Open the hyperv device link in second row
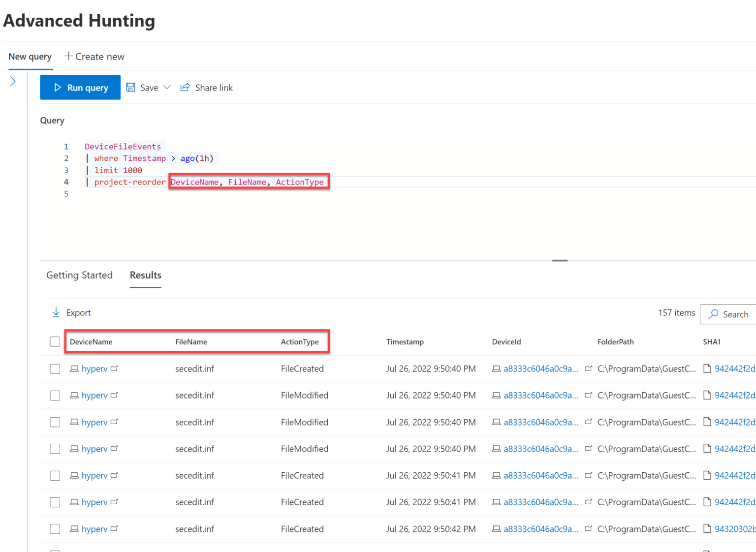Image resolution: width=756 pixels, height=552 pixels. pyautogui.click(x=94, y=396)
